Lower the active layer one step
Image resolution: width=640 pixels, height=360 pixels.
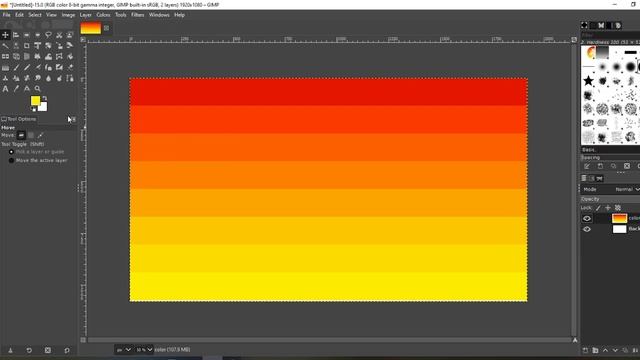point(615,350)
